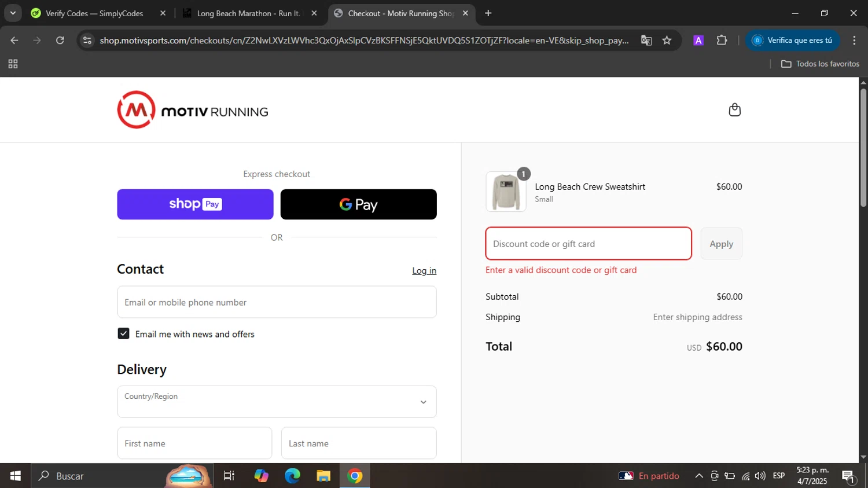Click the battery power tray icon
The image size is (868, 488).
click(x=730, y=476)
